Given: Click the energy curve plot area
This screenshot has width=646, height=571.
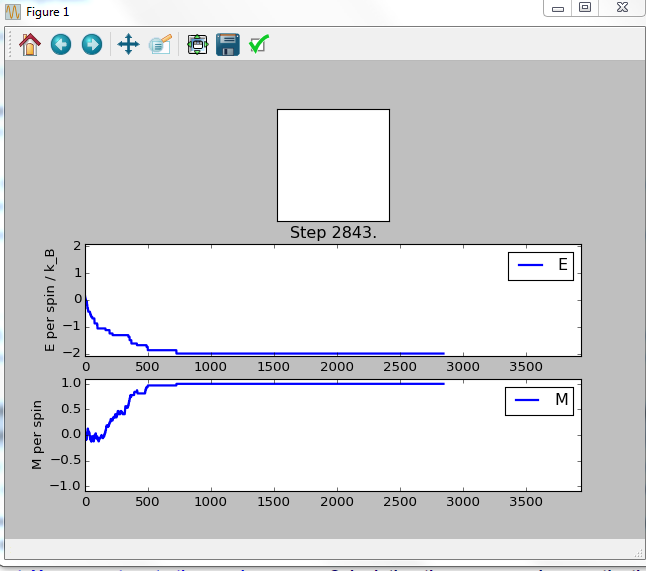Looking at the screenshot, I should 333,300.
